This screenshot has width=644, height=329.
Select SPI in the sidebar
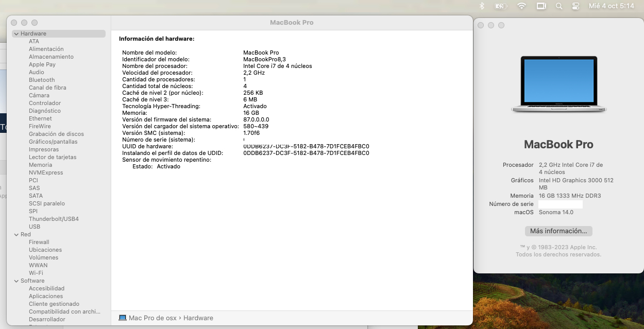coord(33,211)
